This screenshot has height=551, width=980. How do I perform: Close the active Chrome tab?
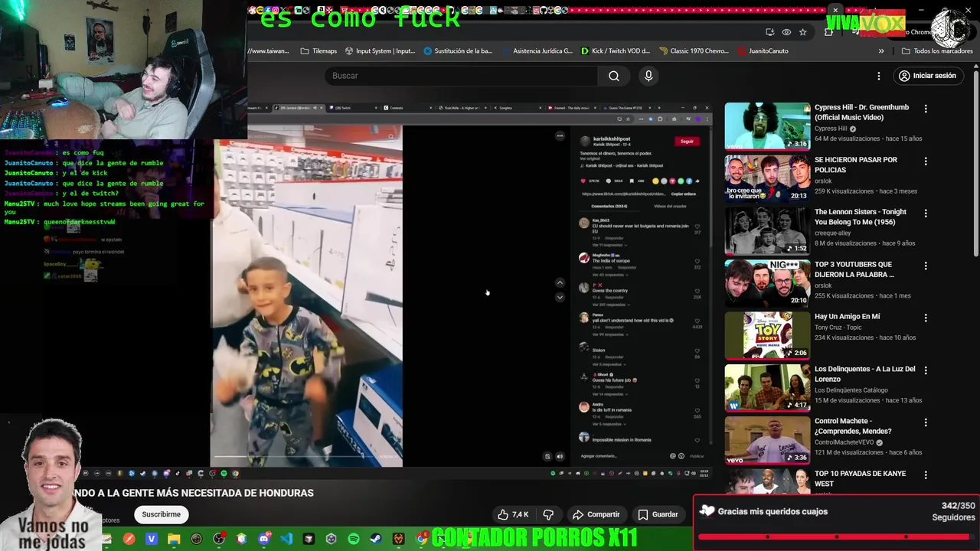(x=835, y=10)
